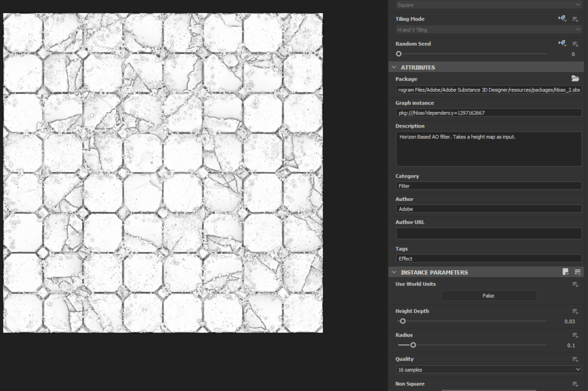
Task: Open the Quality dropdown showing 16 samples
Action: 488,370
